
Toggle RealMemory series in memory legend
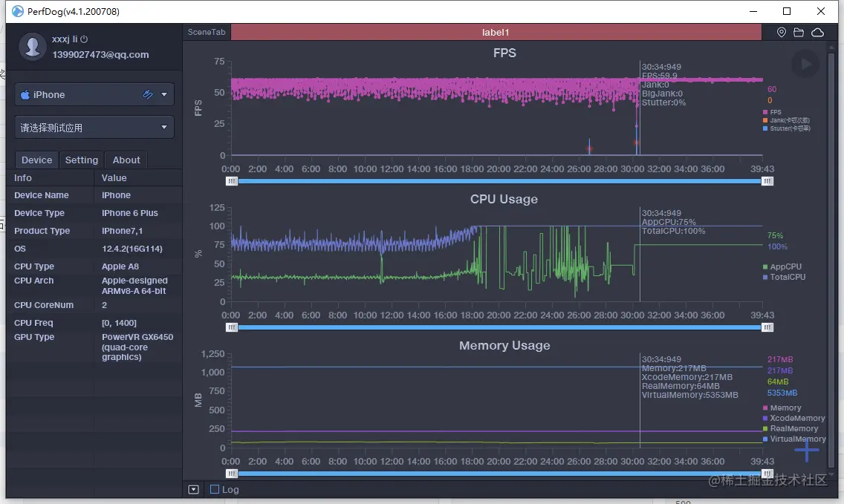tap(791, 429)
